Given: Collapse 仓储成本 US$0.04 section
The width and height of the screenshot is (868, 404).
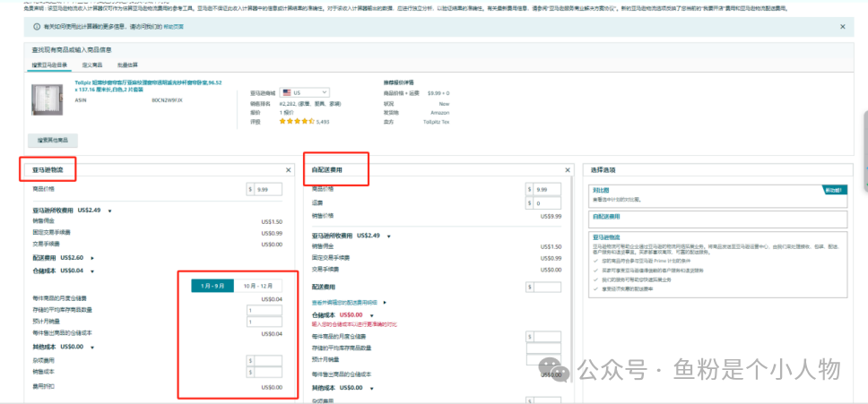Looking at the screenshot, I should coord(92,271).
